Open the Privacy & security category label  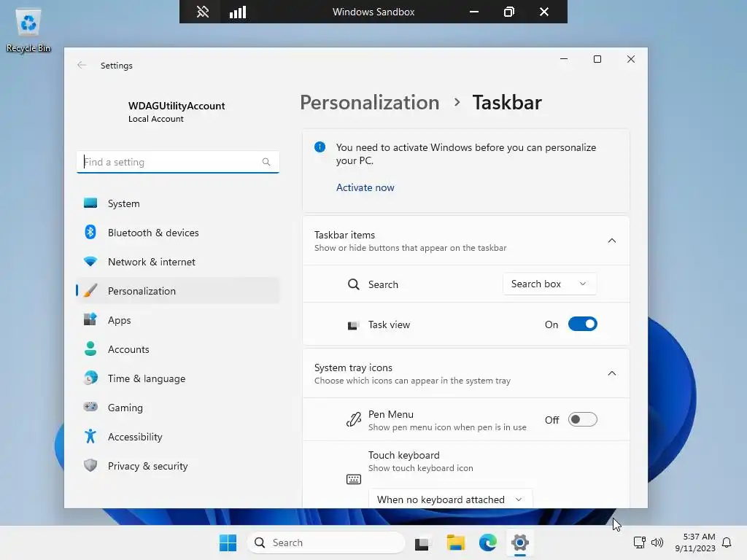[x=147, y=466]
